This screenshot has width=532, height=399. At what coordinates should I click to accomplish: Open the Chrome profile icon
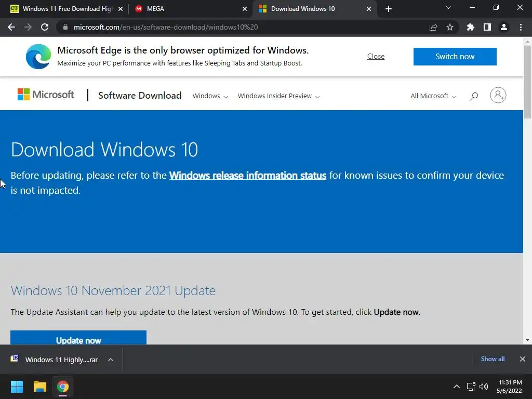coord(504,27)
